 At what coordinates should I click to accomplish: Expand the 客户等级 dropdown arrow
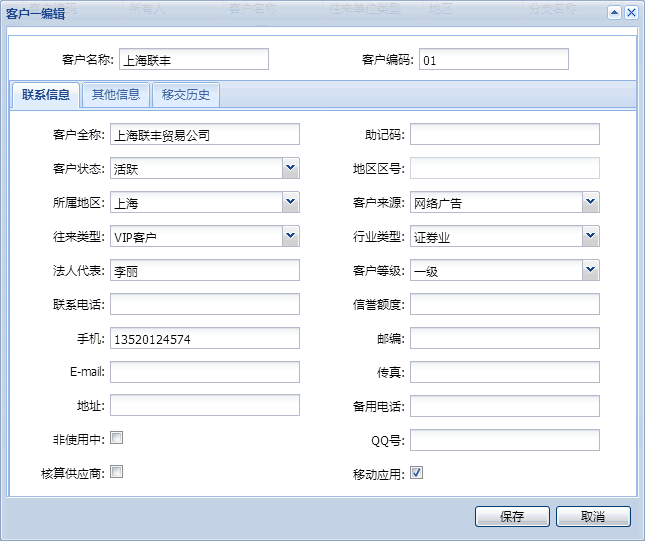(x=590, y=270)
